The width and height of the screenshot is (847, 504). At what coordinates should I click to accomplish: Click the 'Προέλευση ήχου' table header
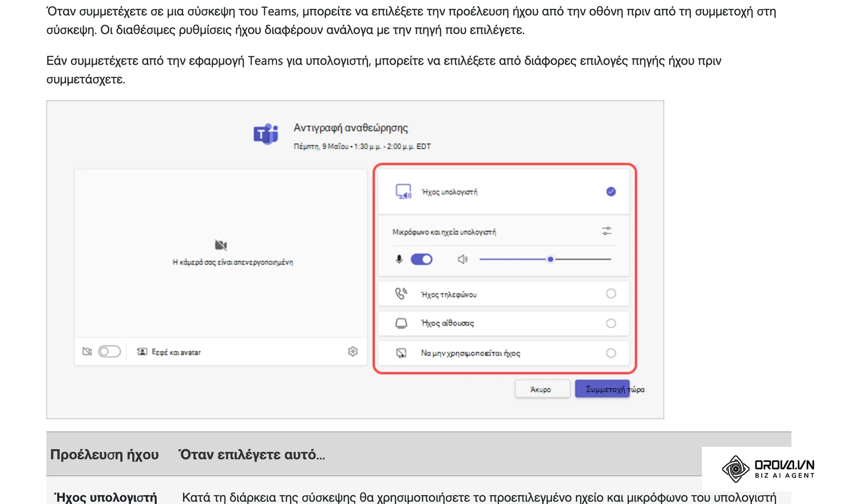[104, 455]
